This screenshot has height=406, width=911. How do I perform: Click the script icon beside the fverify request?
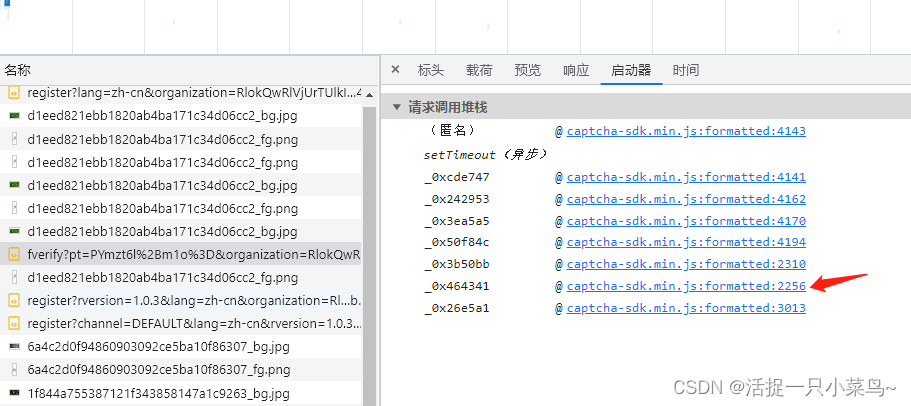coord(15,254)
